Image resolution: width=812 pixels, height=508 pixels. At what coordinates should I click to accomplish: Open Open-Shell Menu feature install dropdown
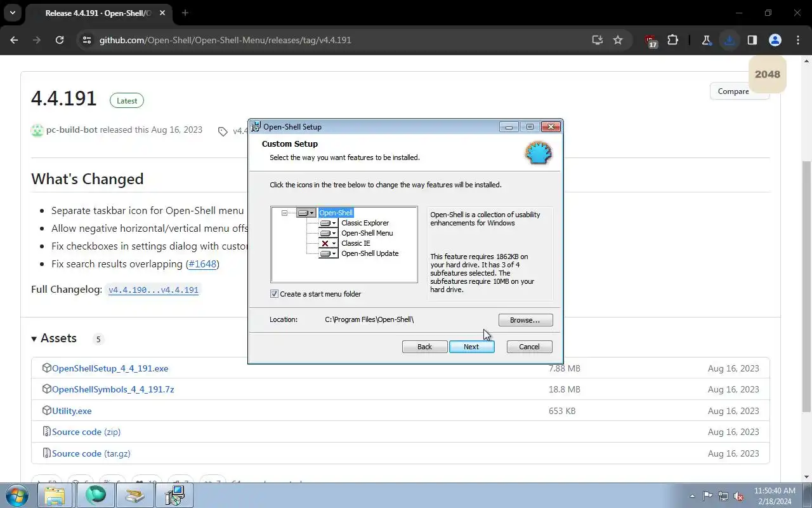tap(328, 233)
